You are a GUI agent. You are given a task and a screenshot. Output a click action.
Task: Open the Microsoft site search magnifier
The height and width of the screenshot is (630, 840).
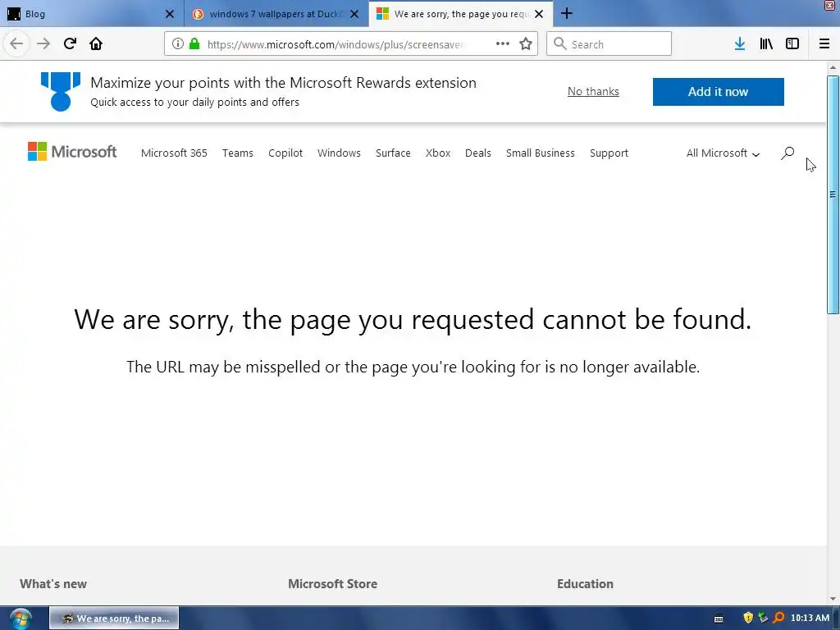coord(787,153)
